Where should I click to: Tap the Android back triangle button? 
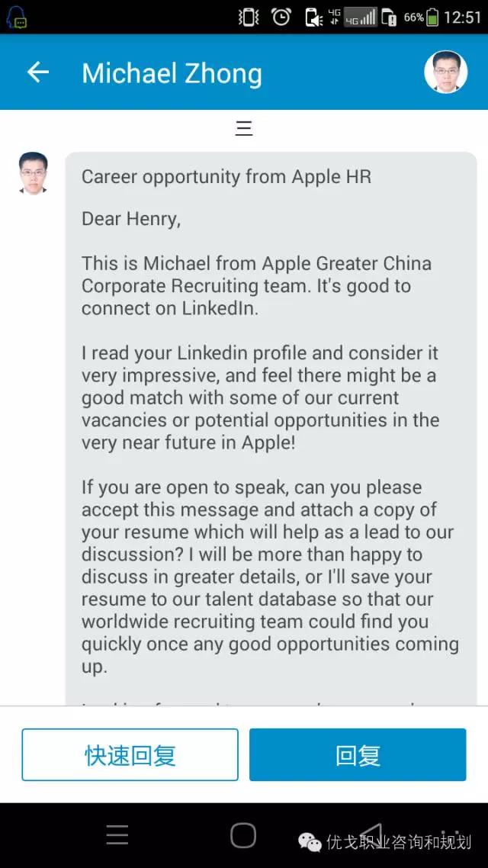point(371,833)
